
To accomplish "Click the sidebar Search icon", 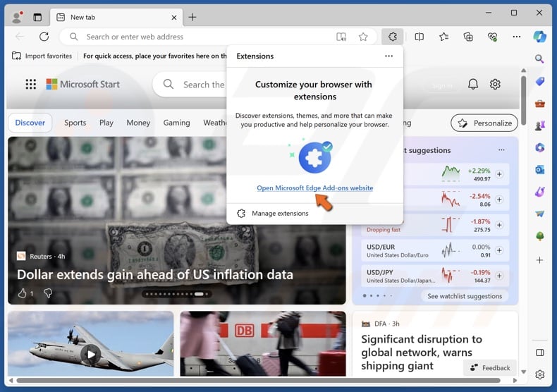I will [539, 59].
